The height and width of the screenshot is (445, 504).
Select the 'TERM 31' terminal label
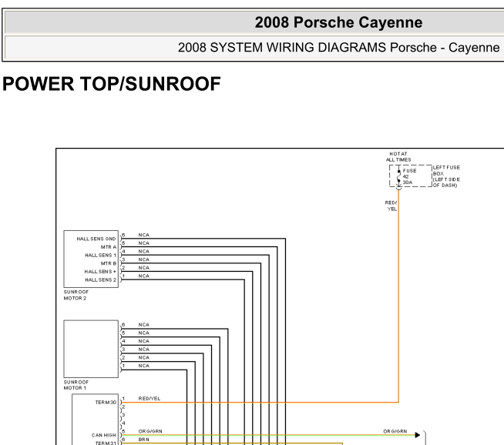click(106, 443)
